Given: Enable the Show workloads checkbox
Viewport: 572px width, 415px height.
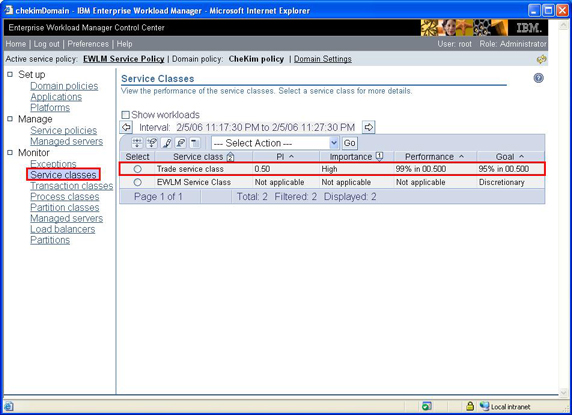Looking at the screenshot, I should click(x=125, y=115).
